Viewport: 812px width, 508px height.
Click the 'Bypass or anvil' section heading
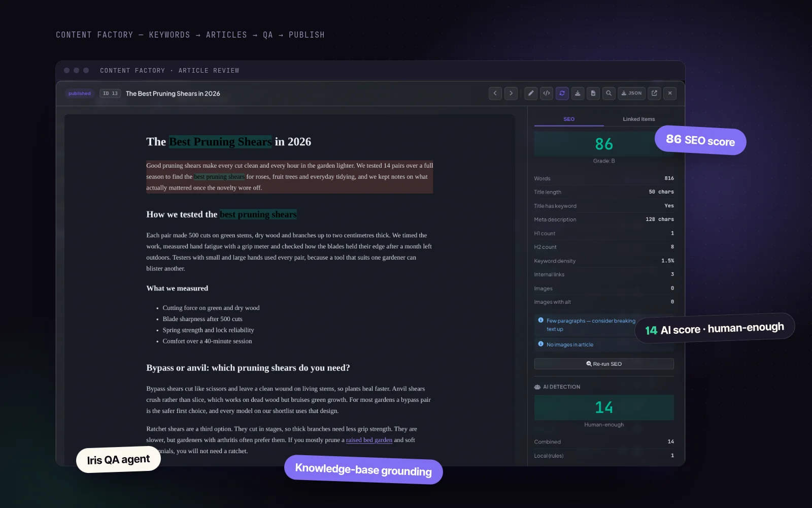coord(248,368)
